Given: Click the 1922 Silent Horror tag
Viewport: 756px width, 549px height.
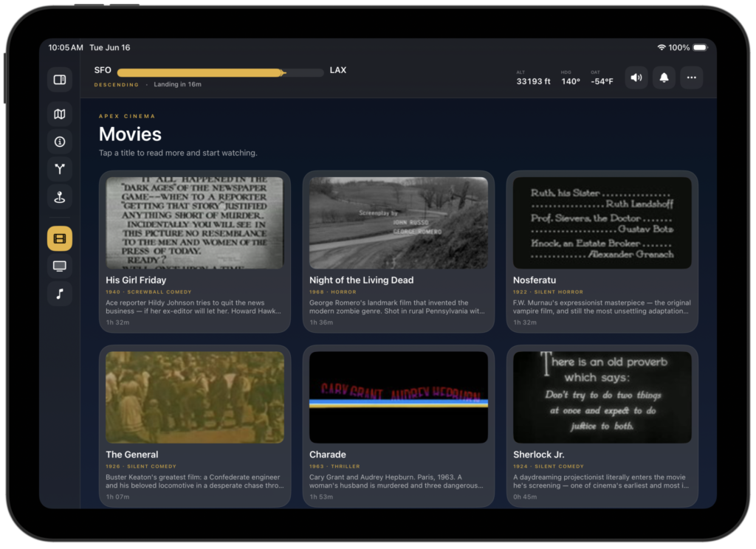Looking at the screenshot, I should [x=549, y=292].
